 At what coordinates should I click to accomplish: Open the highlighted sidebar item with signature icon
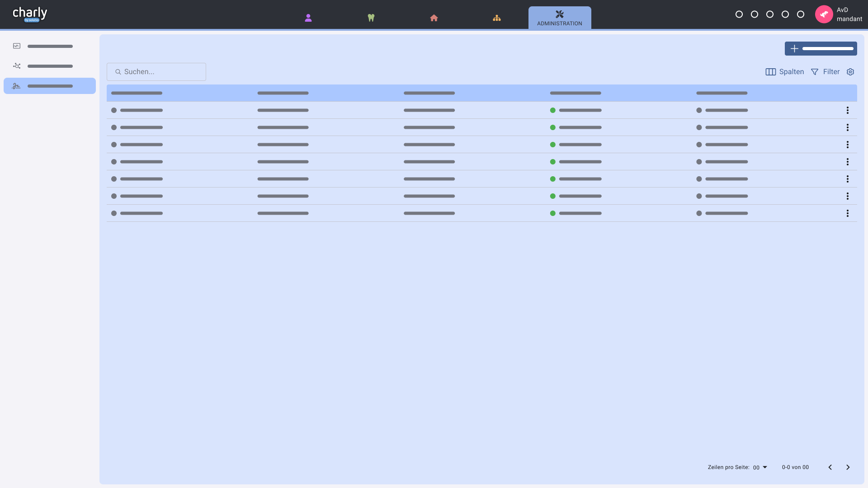coord(50,86)
